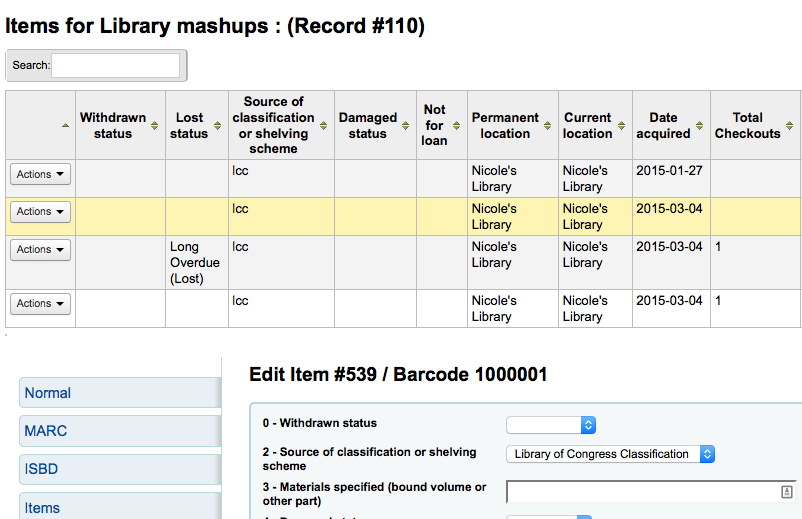
Task: Sort by Current location column arrows
Action: [622, 125]
